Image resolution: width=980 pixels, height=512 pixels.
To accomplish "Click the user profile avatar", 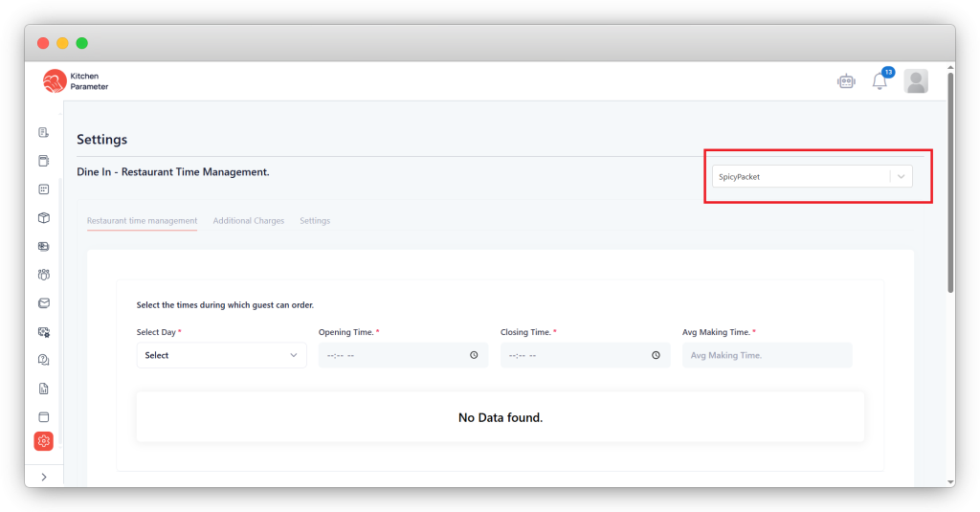I will click(916, 82).
